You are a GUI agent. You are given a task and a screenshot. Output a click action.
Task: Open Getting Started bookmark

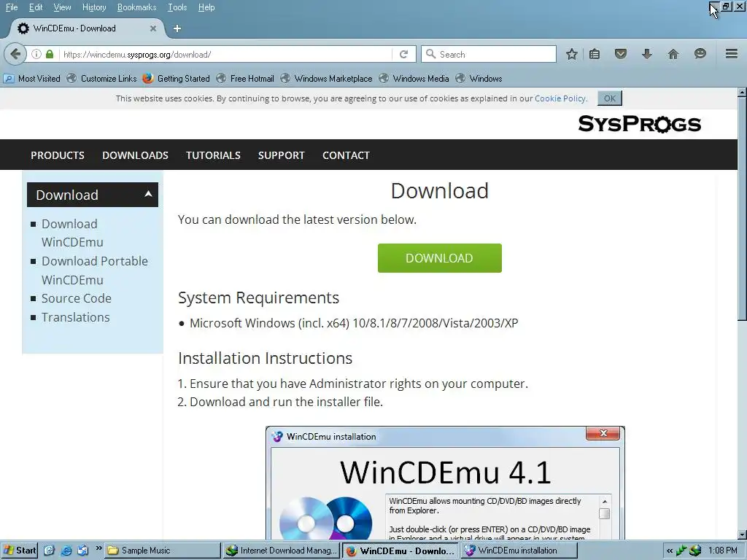click(177, 79)
